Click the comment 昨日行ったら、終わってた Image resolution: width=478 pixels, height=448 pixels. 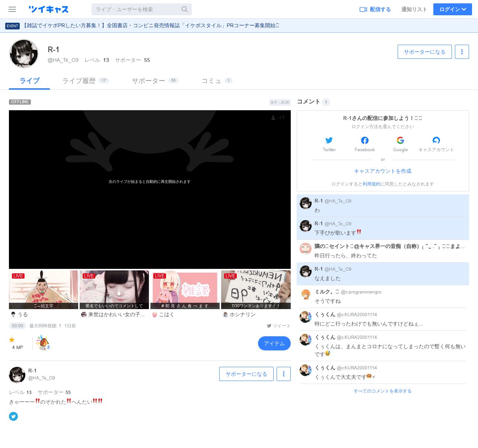[346, 255]
